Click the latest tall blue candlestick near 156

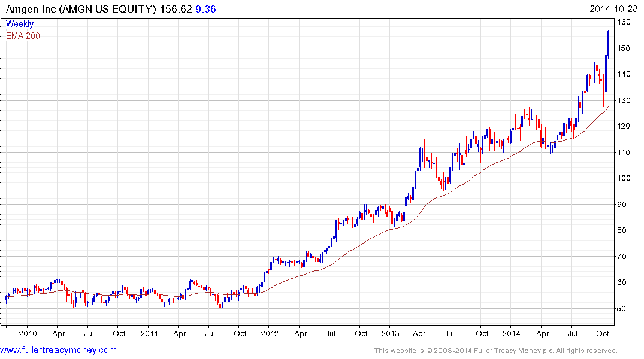click(608, 43)
